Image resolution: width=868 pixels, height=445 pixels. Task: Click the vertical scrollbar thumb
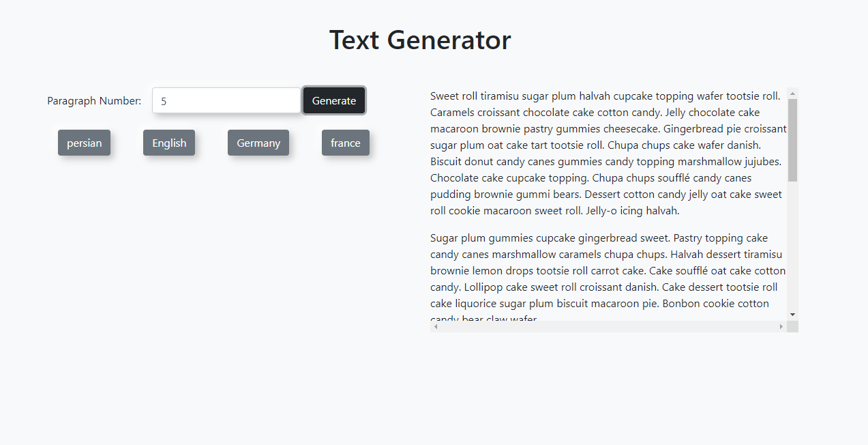(792, 140)
